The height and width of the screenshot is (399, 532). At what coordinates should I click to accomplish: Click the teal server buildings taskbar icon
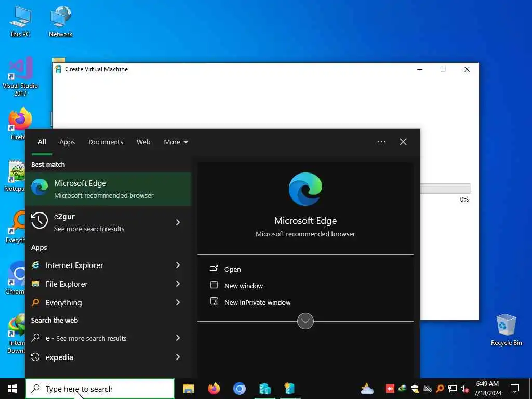[264, 389]
